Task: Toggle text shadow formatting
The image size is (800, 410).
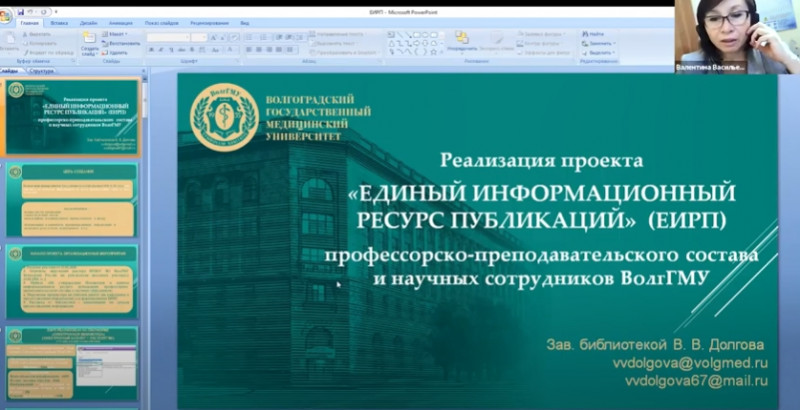Action: pos(192,50)
